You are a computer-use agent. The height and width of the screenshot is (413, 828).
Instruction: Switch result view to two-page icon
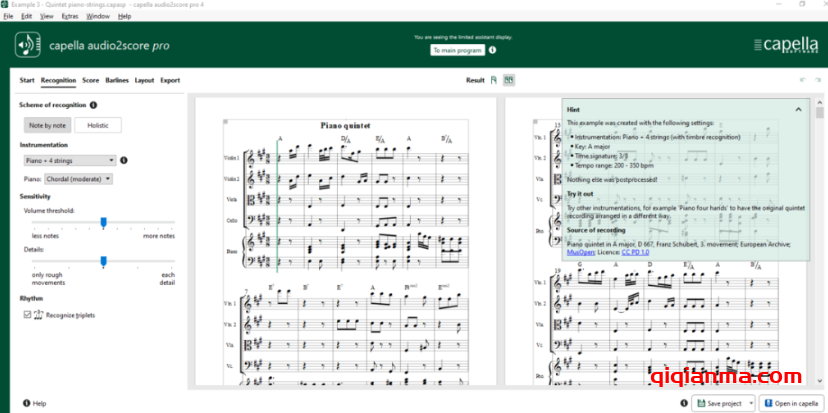[509, 80]
